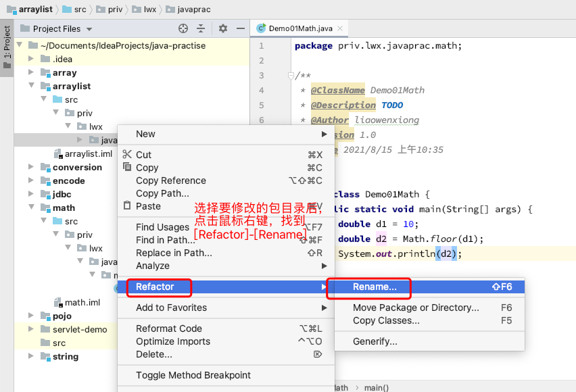Select src folder under arraylist
The height and width of the screenshot is (392, 576).
coord(66,99)
